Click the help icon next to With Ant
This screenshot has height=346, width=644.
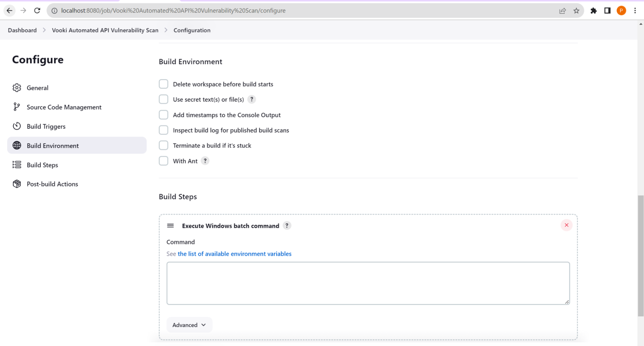[x=205, y=161]
